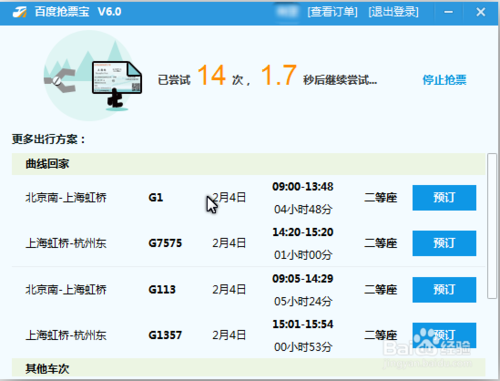
Task: Click 北京南-上海虹桥 route in G113 row
Action: click(66, 290)
